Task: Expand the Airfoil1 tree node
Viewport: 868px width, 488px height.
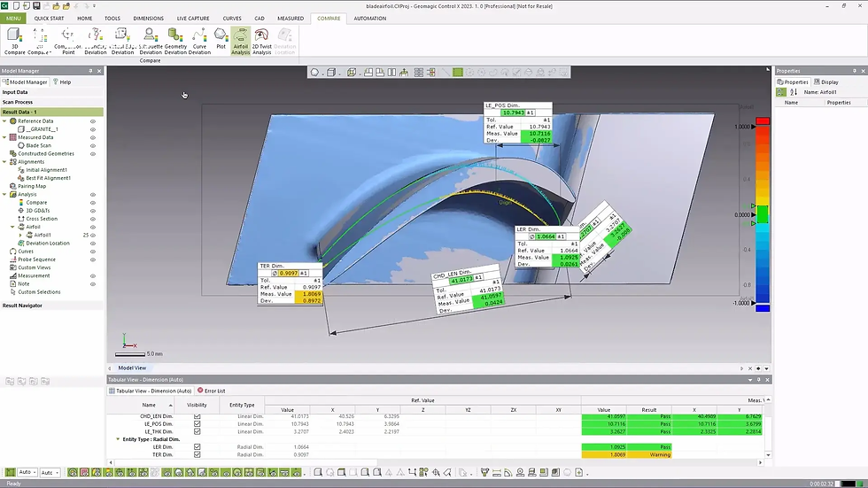Action: pos(21,236)
